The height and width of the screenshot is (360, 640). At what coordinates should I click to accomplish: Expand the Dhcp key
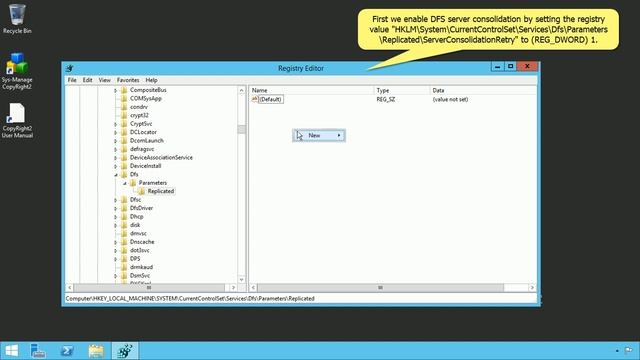click(116, 217)
